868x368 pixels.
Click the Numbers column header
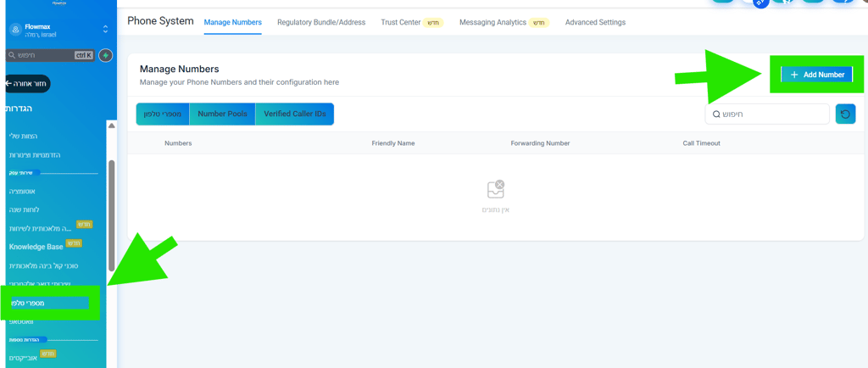point(178,143)
